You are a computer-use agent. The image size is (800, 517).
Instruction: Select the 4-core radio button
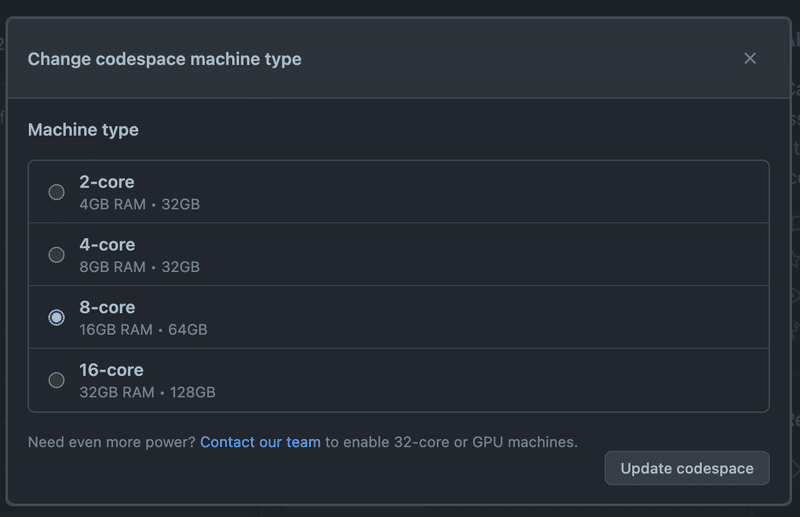[x=56, y=255]
